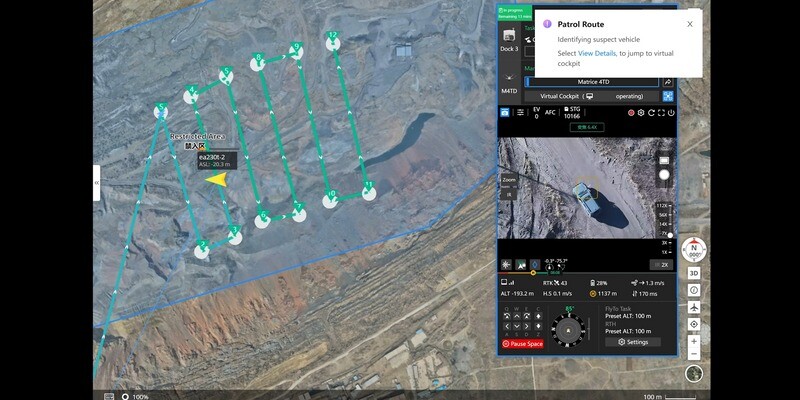Close the Patrol Route notification

pyautogui.click(x=689, y=24)
